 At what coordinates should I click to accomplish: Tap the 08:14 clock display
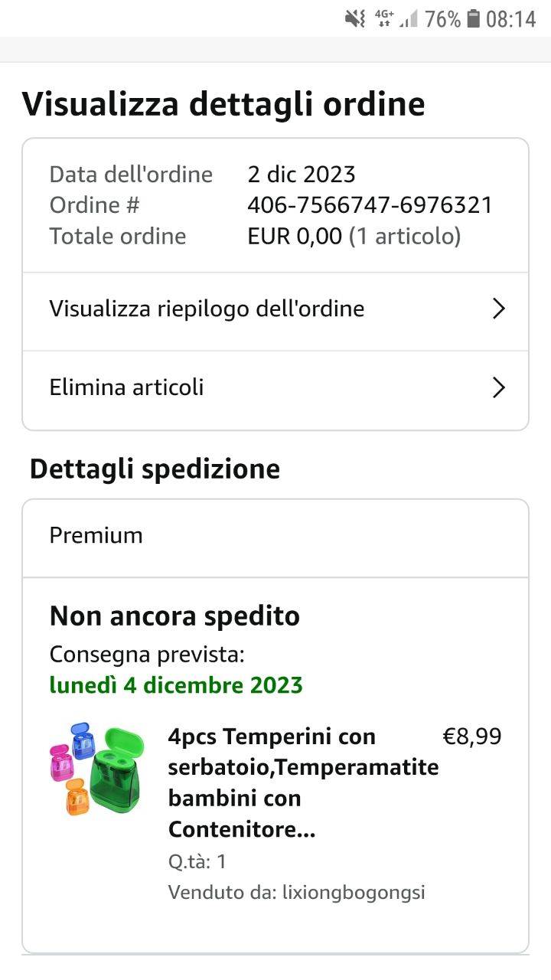pyautogui.click(x=511, y=19)
